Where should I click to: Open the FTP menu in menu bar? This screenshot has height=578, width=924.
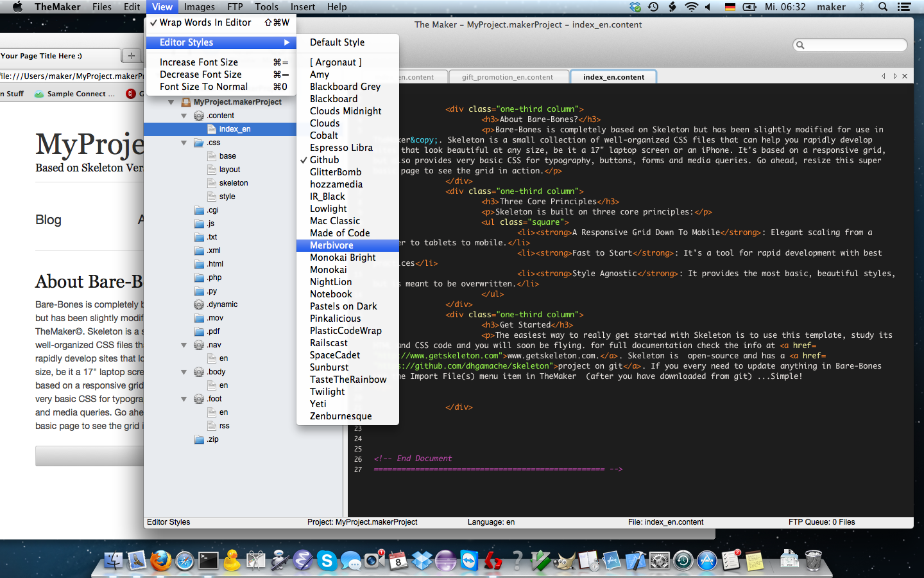235,7
